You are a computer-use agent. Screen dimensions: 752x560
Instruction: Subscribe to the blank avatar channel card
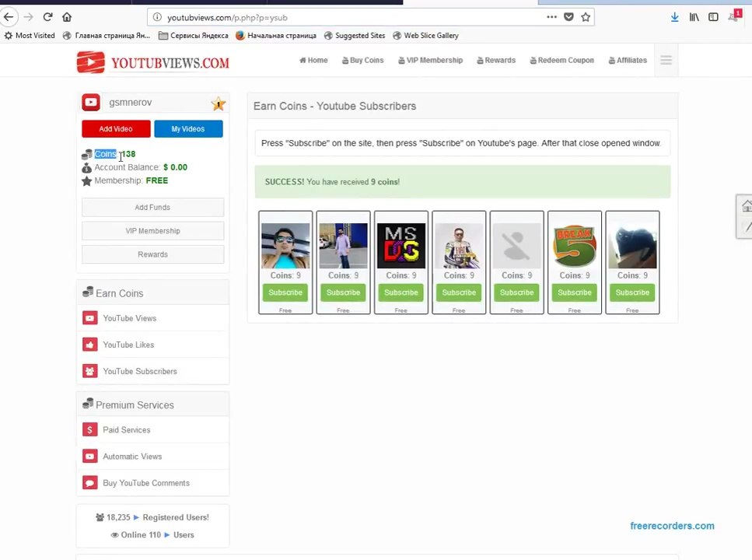coord(516,292)
